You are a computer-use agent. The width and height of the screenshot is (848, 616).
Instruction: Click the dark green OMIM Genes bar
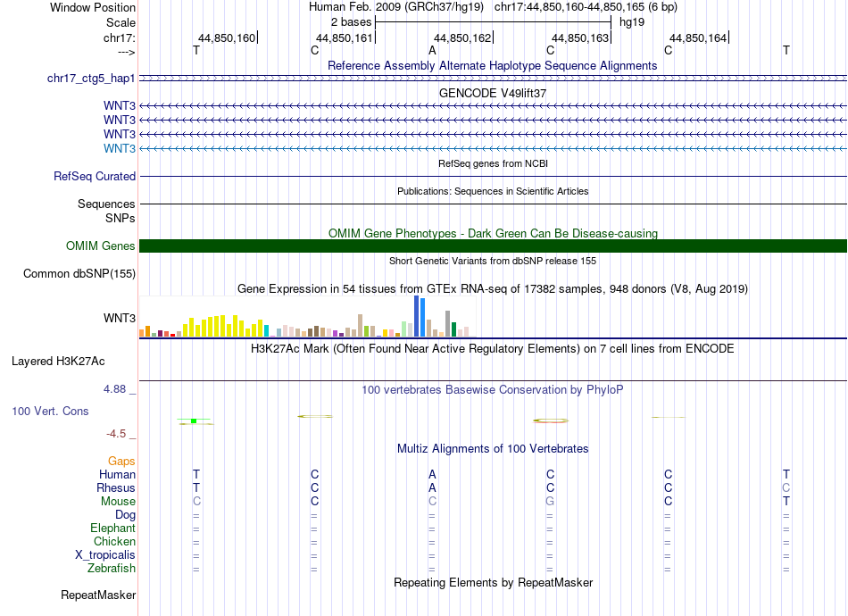[x=493, y=246]
